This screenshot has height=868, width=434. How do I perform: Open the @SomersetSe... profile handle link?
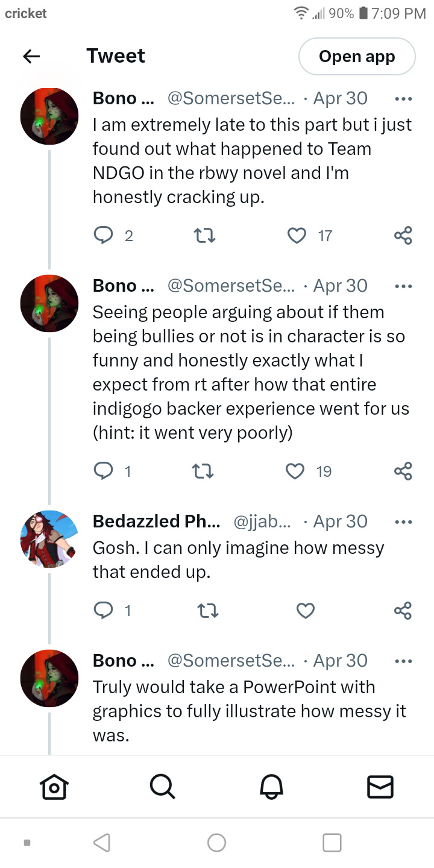tap(231, 99)
